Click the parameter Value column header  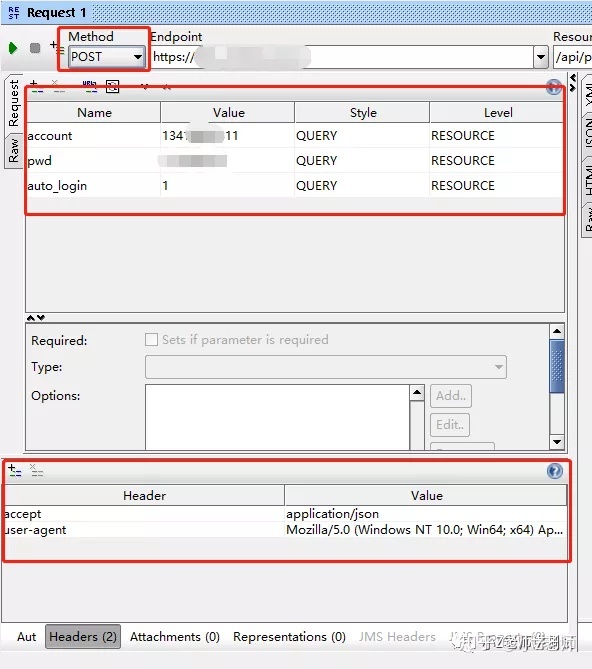pyautogui.click(x=228, y=113)
